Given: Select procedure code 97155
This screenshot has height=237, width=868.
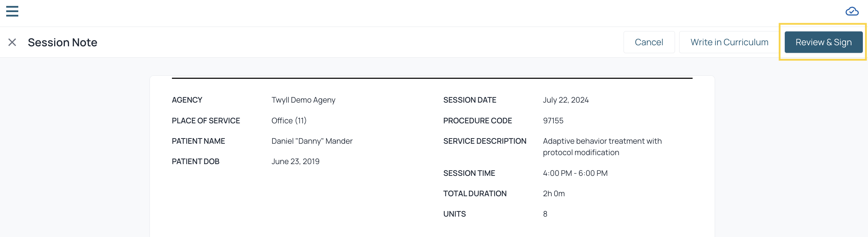Looking at the screenshot, I should point(553,121).
